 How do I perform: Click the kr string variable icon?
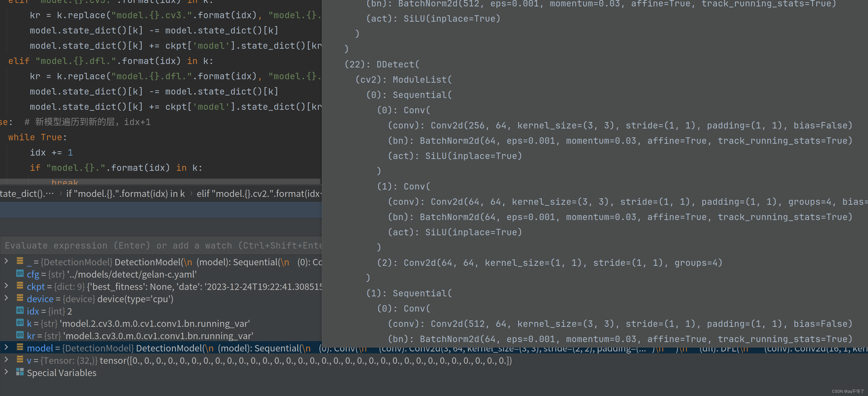(x=20, y=335)
